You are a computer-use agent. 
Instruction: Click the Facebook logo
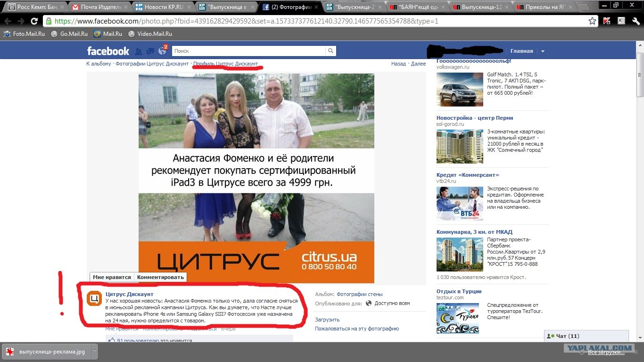108,51
